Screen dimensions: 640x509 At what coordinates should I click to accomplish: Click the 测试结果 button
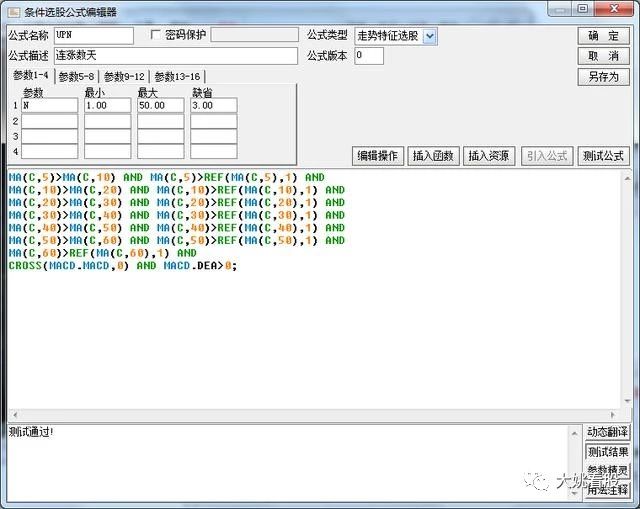click(607, 451)
